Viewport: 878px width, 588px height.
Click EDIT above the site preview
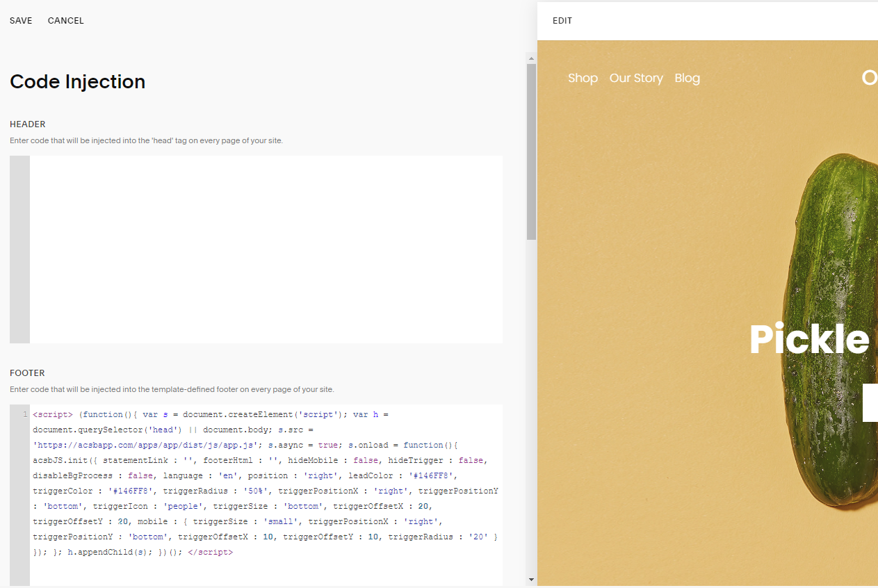[x=562, y=21]
